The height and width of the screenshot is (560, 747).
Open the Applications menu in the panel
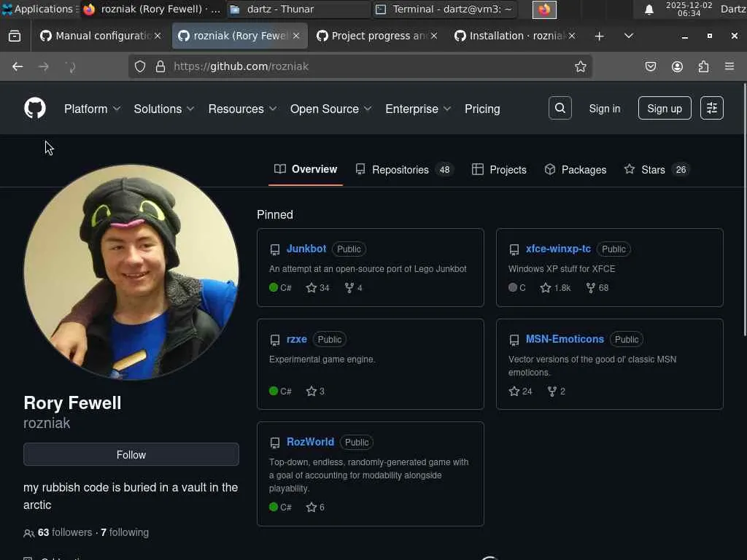point(39,9)
